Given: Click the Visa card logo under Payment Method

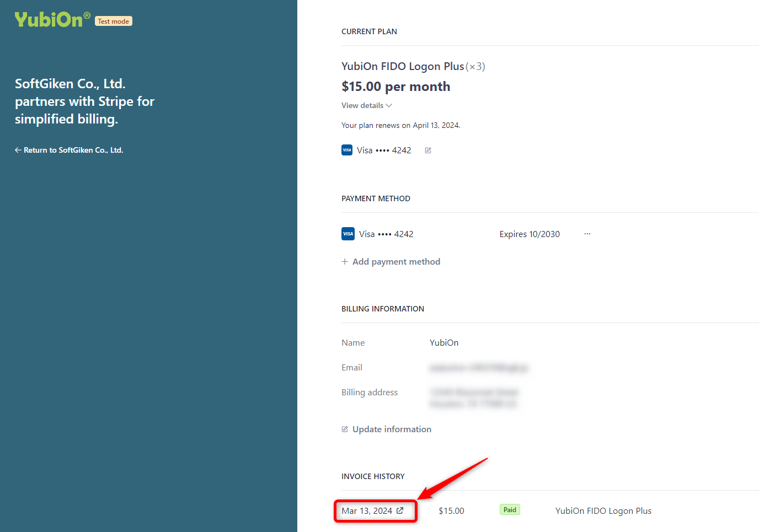Looking at the screenshot, I should [348, 234].
